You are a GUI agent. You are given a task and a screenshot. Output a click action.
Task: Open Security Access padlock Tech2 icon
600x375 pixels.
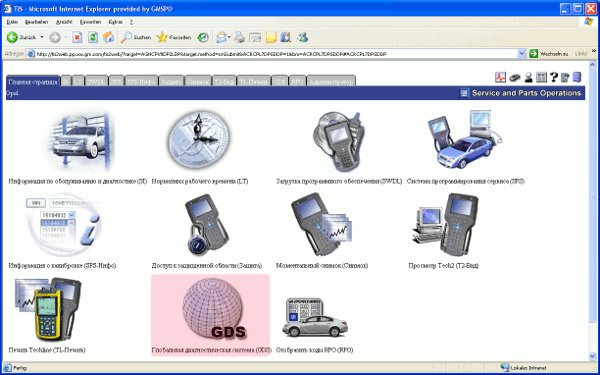point(207,225)
